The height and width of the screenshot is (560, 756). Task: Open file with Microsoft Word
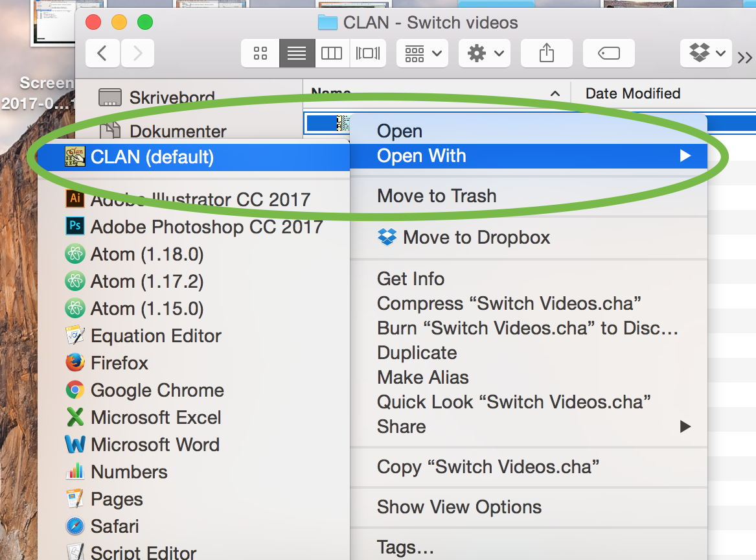pos(194,445)
